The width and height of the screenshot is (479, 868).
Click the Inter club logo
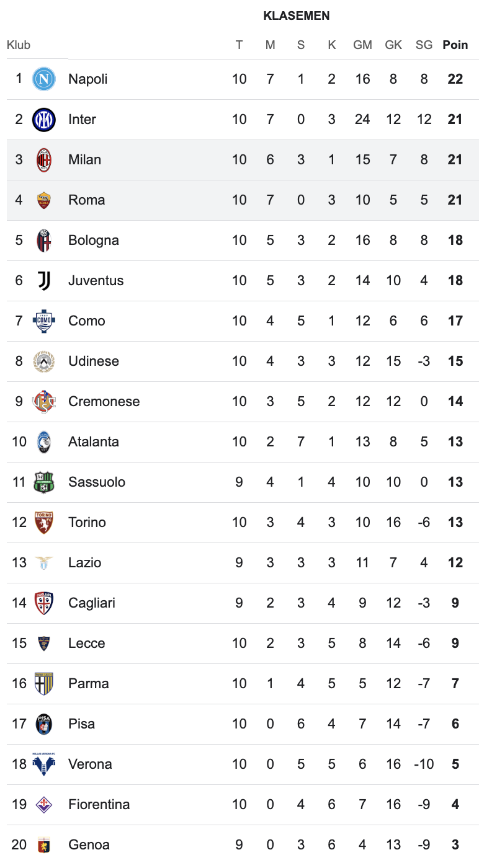tap(44, 119)
